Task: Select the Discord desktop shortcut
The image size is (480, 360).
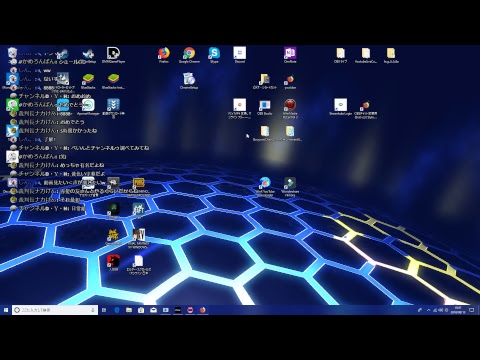Action: pyautogui.click(x=240, y=54)
